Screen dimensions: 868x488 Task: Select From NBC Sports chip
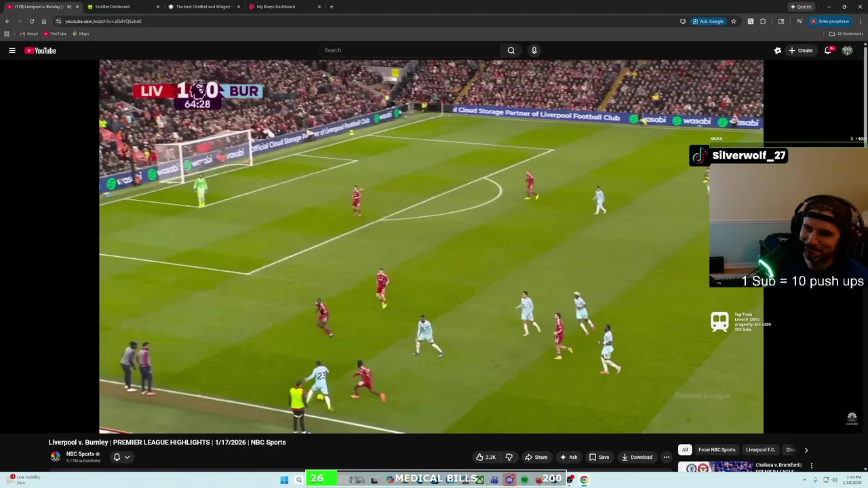click(x=717, y=450)
